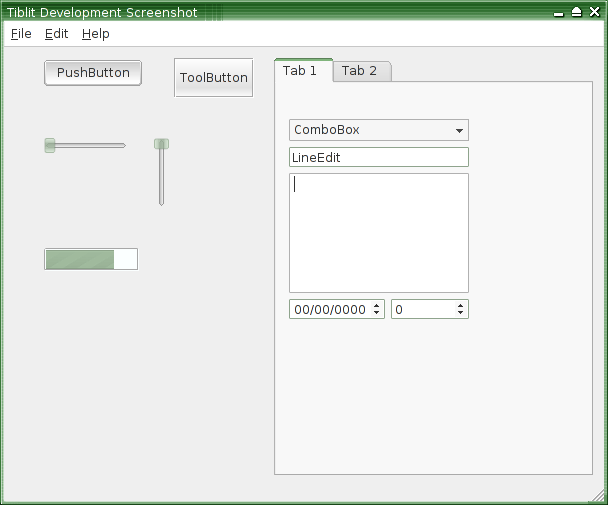This screenshot has width=608, height=505.
Task: Expand the ComboBox dropdown arrow
Action: 459,130
